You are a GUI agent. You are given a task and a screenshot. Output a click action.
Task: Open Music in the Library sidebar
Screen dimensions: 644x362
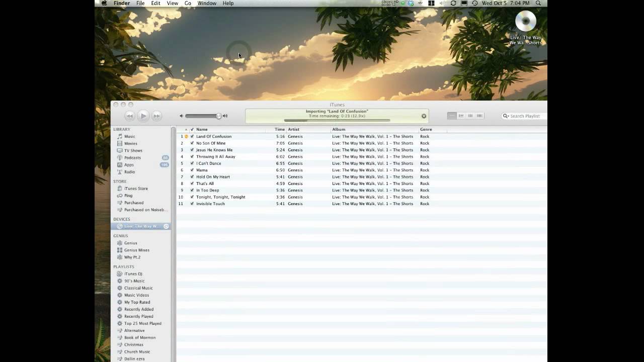tap(129, 136)
